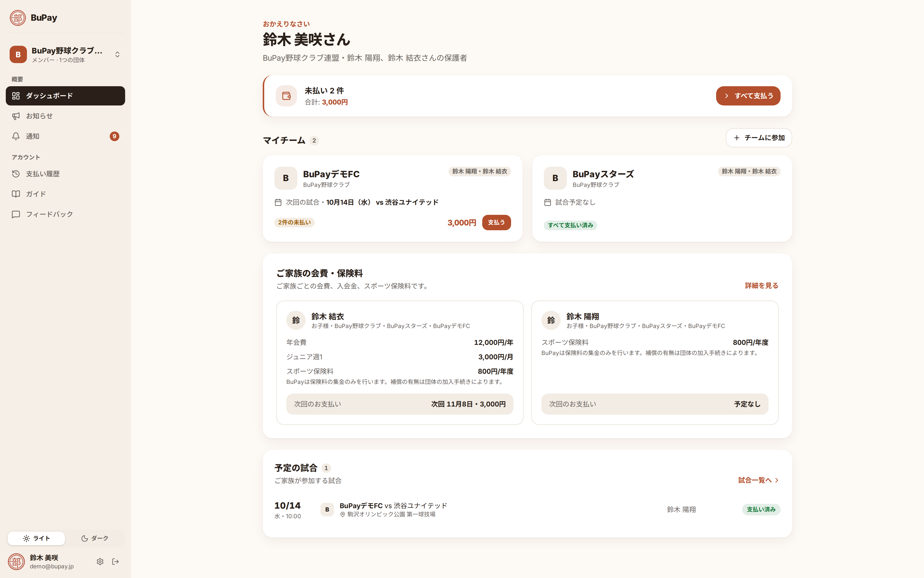This screenshot has height=578, width=924.
Task: Click the location pin icon for 駒沢オリンピック公園
Action: 342,515
